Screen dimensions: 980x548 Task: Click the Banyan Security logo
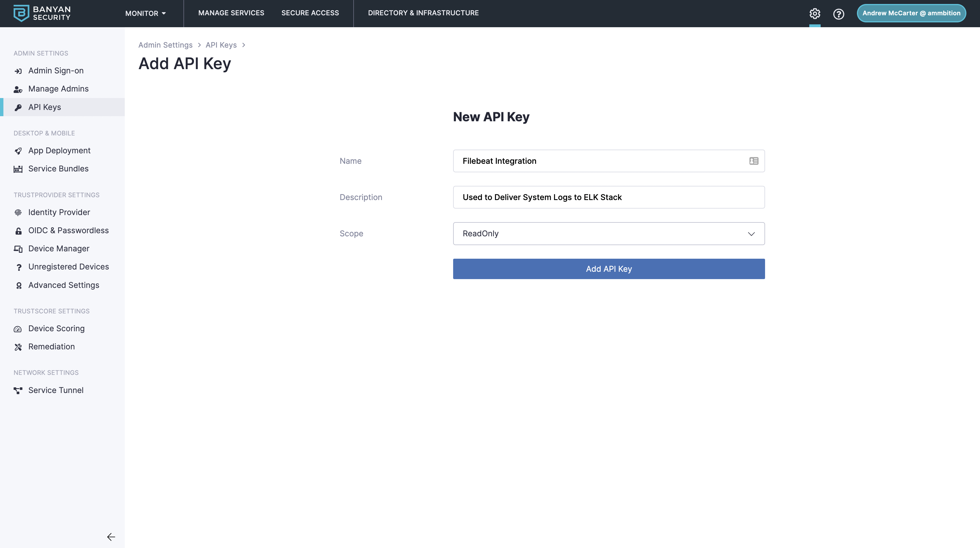pyautogui.click(x=42, y=13)
